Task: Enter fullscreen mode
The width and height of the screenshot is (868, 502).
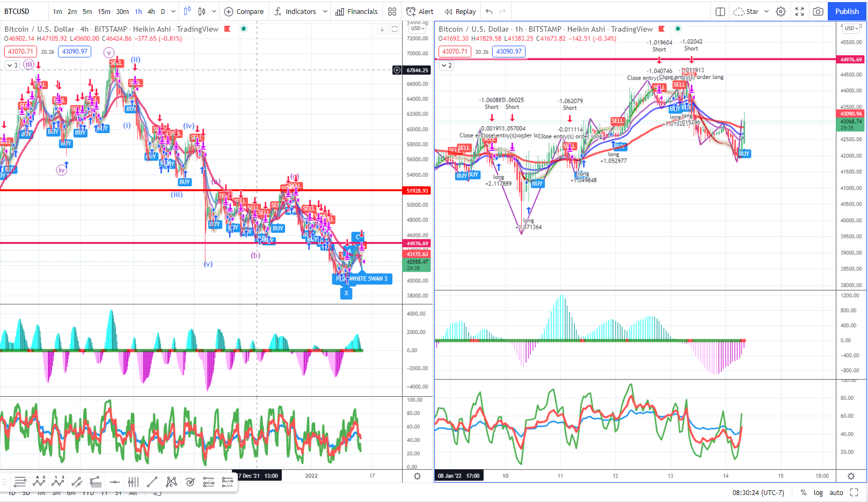Action: [x=799, y=11]
